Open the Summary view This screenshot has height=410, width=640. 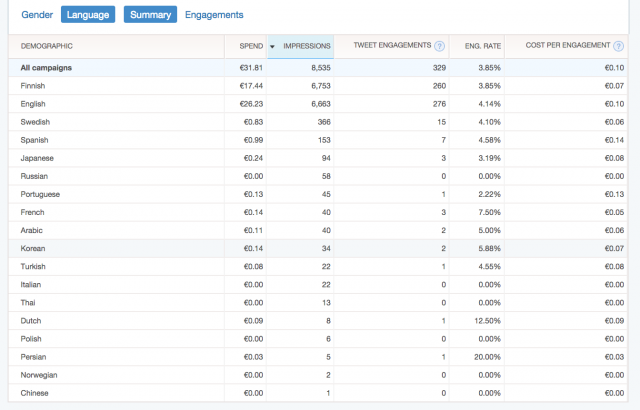[x=150, y=15]
